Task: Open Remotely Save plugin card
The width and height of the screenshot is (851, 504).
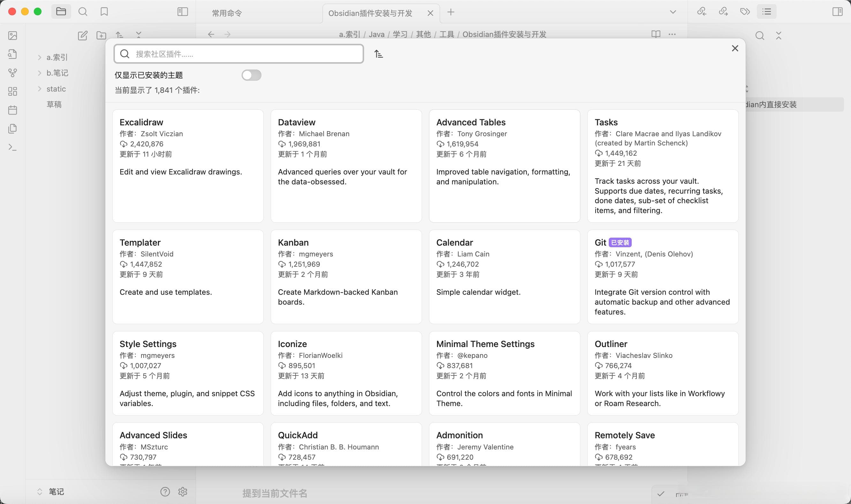Action: click(x=663, y=444)
